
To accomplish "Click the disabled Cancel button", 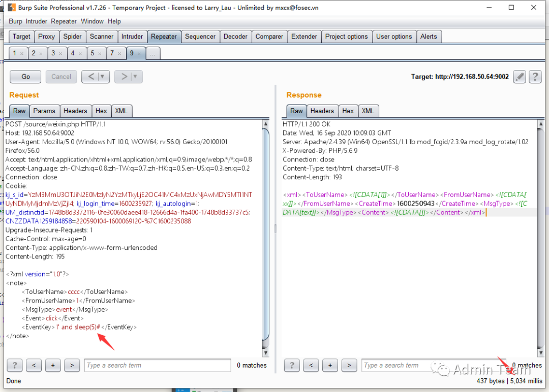I will coord(62,77).
